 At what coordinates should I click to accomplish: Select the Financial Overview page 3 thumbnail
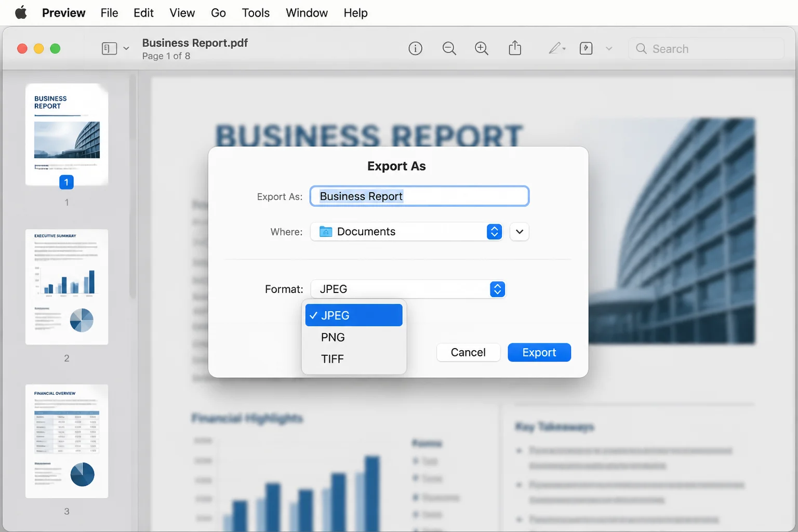coord(67,441)
